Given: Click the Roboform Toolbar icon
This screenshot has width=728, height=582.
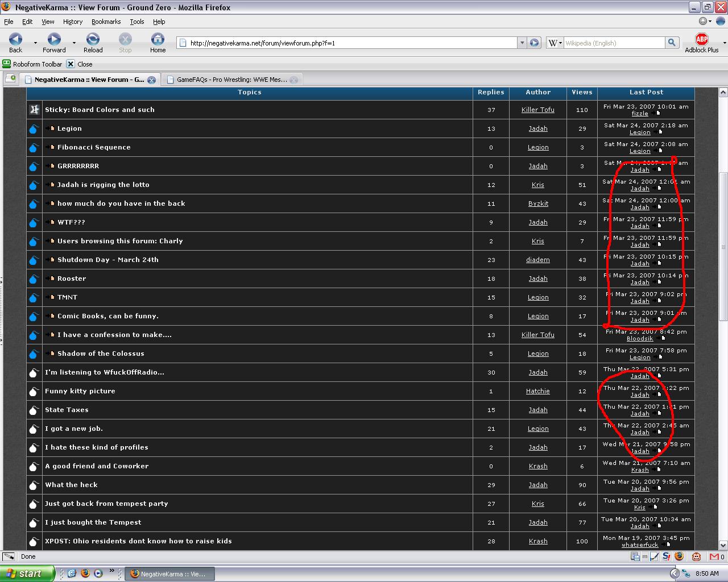Looking at the screenshot, I should tap(7, 64).
